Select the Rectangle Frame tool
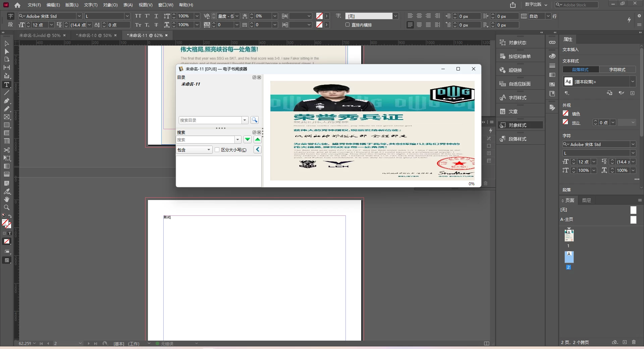The width and height of the screenshot is (644, 349). coord(6,117)
